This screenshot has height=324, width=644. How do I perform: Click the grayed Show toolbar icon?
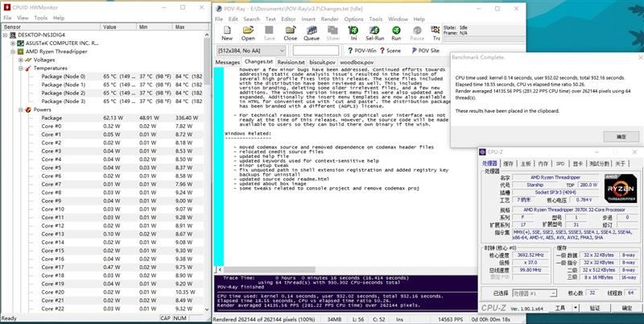pos(332,31)
